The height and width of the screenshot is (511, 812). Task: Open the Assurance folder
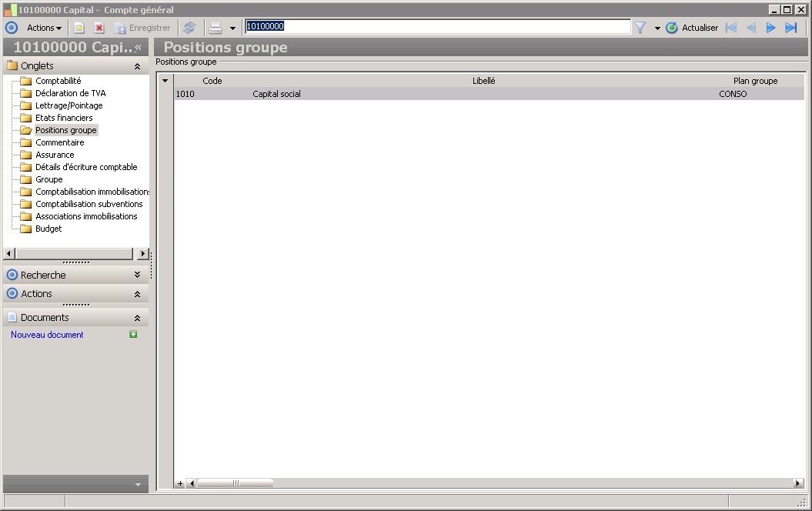tap(55, 155)
